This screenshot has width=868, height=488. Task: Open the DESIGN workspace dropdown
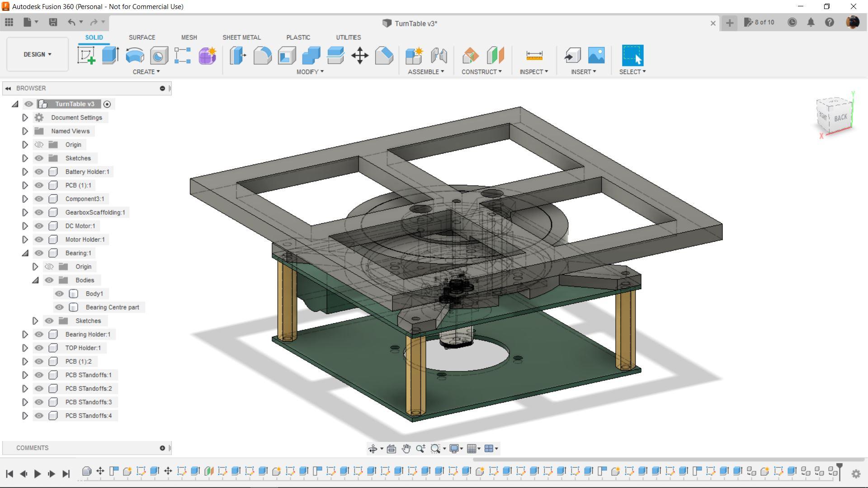pyautogui.click(x=38, y=54)
